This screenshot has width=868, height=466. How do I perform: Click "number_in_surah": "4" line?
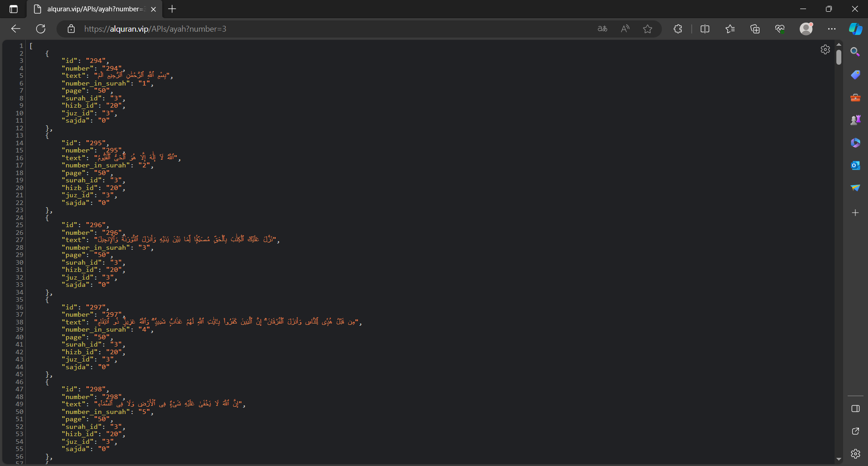pyautogui.click(x=108, y=330)
